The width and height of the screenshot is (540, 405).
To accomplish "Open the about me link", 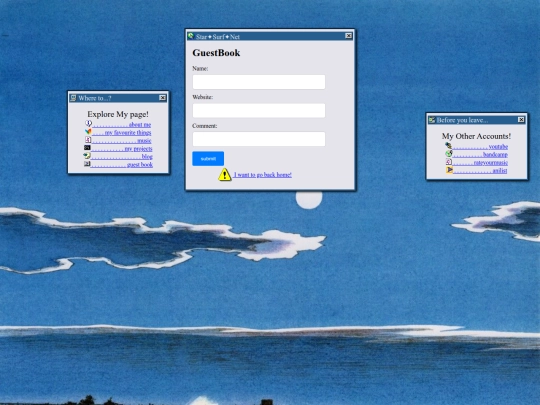I will click(122, 125).
